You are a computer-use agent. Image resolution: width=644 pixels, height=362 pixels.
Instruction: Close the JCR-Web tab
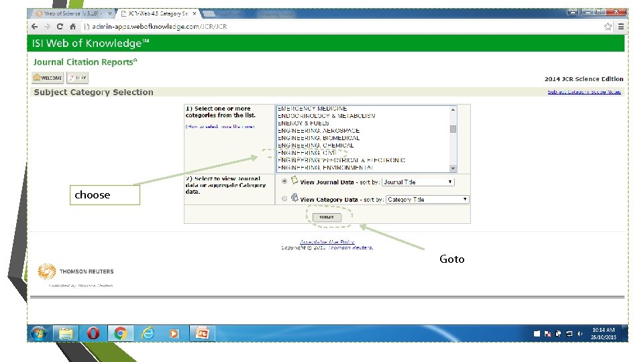point(195,13)
